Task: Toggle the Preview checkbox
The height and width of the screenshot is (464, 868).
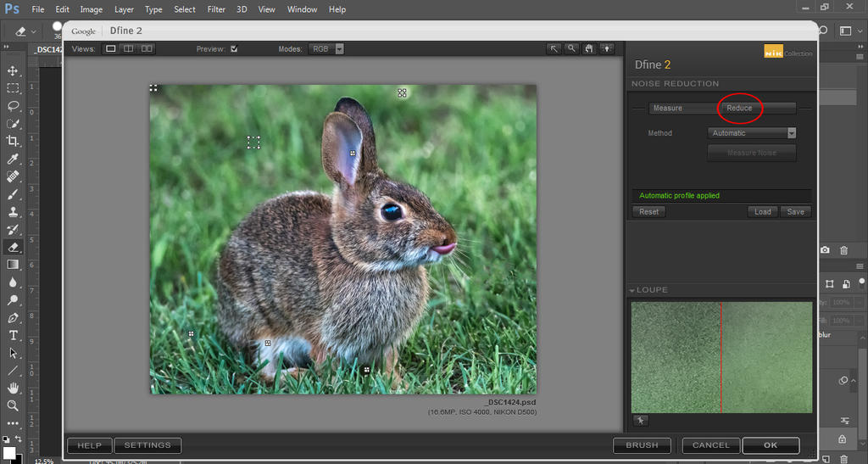Action: point(234,49)
